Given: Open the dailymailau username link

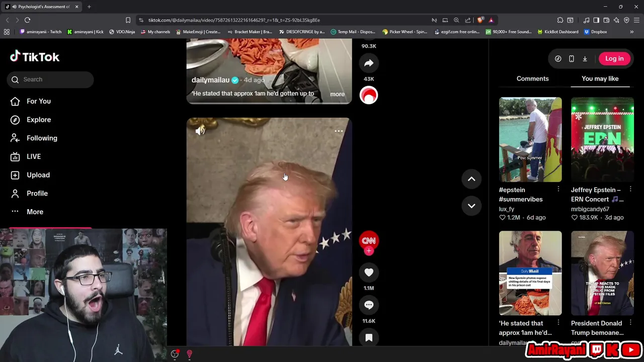Looking at the screenshot, I should pos(210,80).
